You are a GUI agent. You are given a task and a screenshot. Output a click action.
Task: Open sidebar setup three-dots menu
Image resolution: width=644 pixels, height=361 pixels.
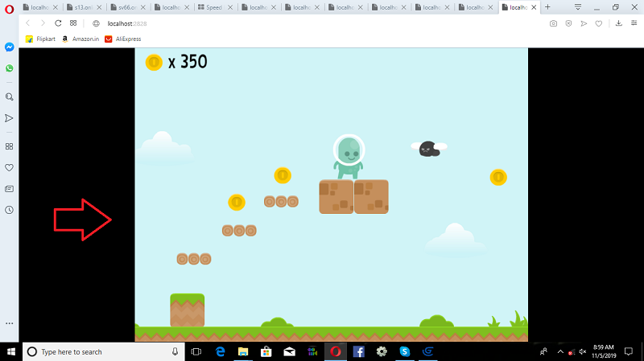[x=9, y=323]
